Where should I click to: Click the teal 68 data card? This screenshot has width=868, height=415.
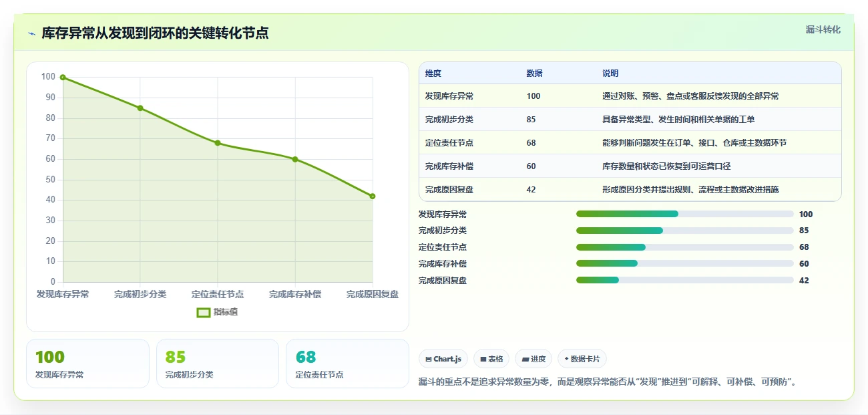click(347, 364)
